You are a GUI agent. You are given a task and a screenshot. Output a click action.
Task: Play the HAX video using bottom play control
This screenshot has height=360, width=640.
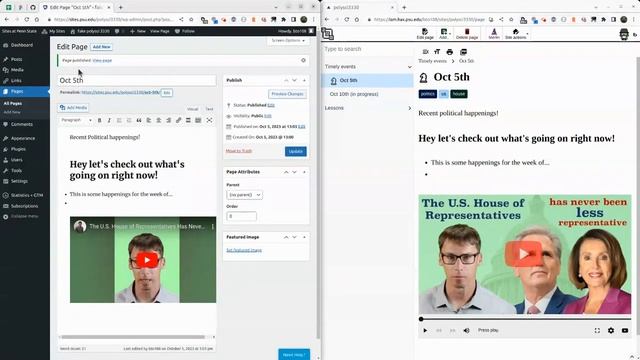point(425,330)
